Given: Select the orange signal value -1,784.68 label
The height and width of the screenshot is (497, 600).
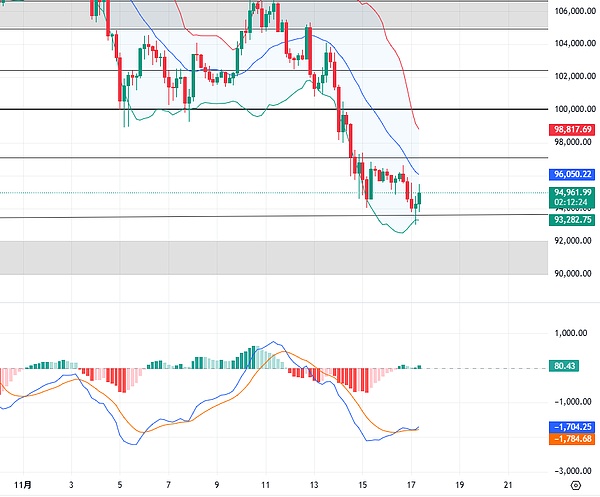Looking at the screenshot, I should point(572,437).
